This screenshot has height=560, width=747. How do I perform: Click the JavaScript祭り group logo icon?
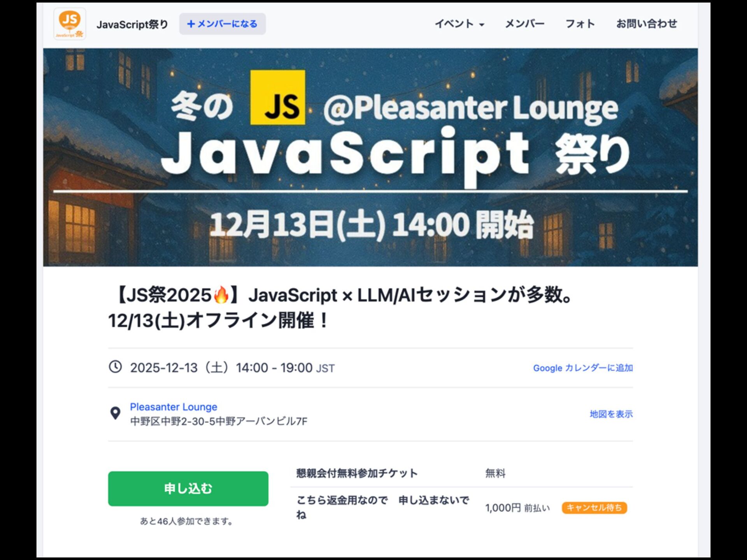click(x=70, y=24)
